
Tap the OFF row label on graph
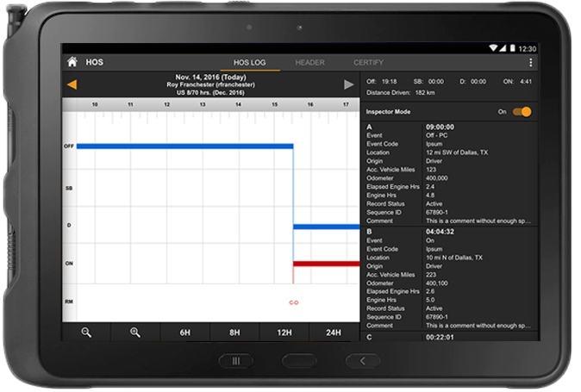point(69,146)
